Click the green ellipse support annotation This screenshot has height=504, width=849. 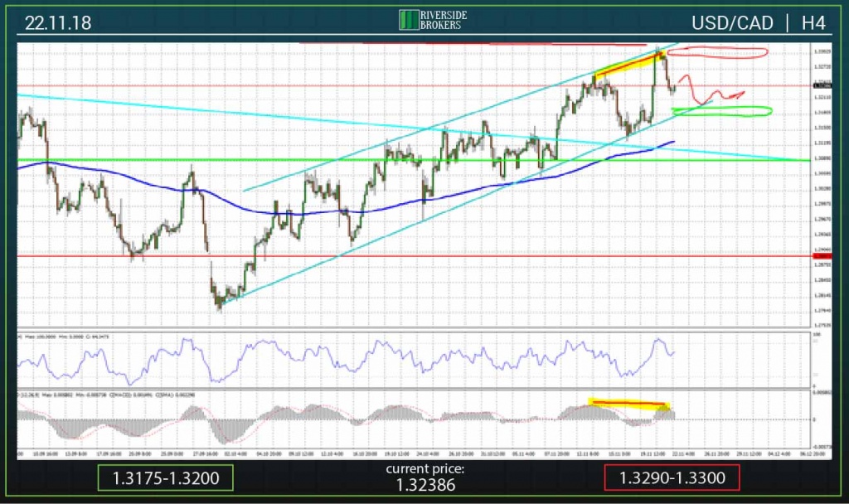pyautogui.click(x=721, y=111)
